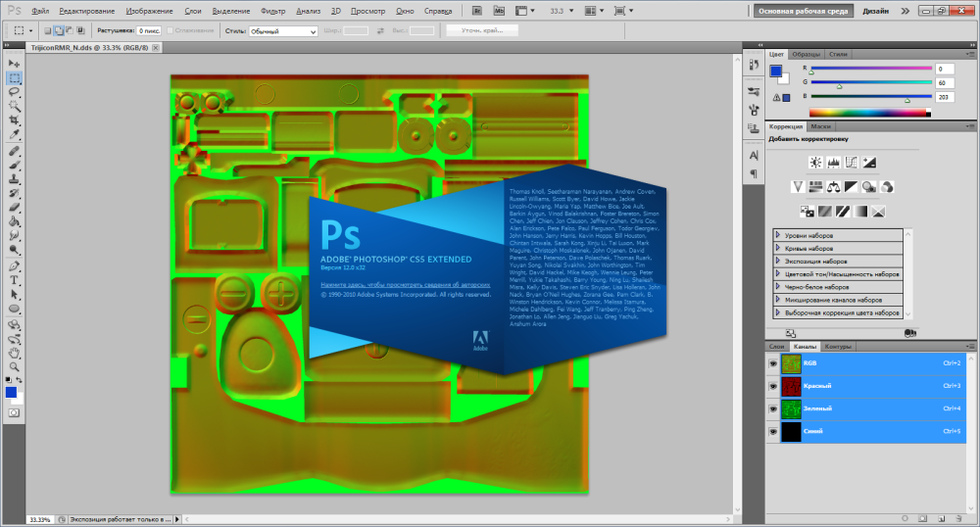This screenshot has width=980, height=527.
Task: Add a Brightness/Contrast adjustment
Action: (x=815, y=163)
